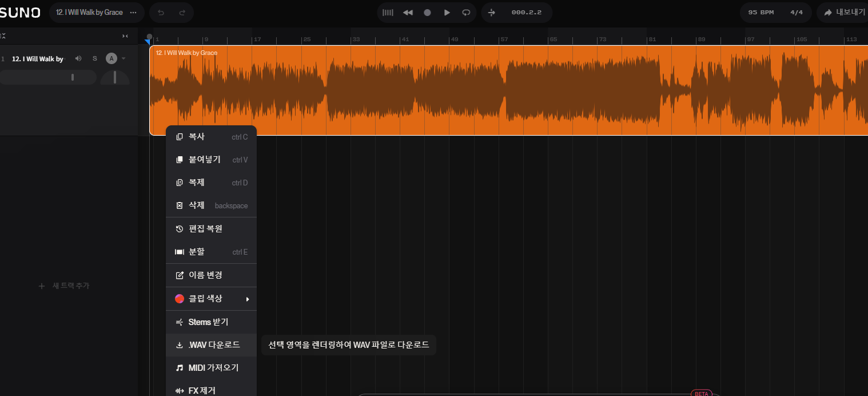This screenshot has height=396, width=868.
Task: Choose .WAV 다운로드 from the context menu
Action: tap(211, 345)
